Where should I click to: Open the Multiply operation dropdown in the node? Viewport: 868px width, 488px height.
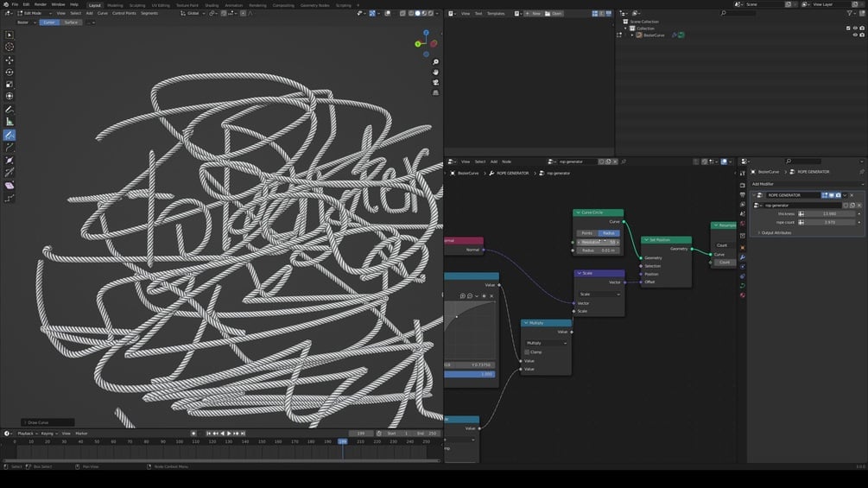546,343
